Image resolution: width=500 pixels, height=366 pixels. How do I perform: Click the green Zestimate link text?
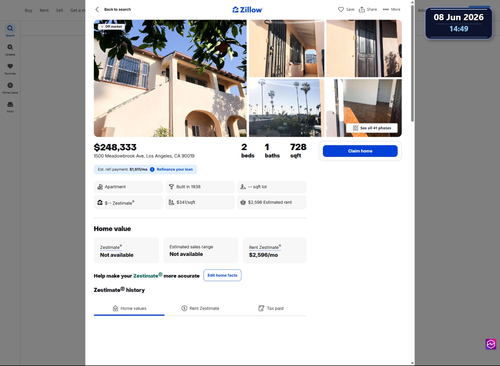click(x=148, y=276)
